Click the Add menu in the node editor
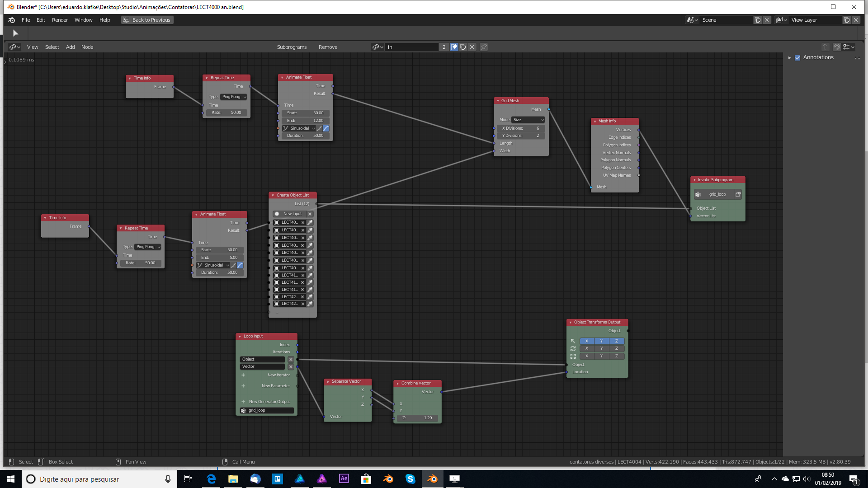Screen dimensions: 868x488 (71, 47)
